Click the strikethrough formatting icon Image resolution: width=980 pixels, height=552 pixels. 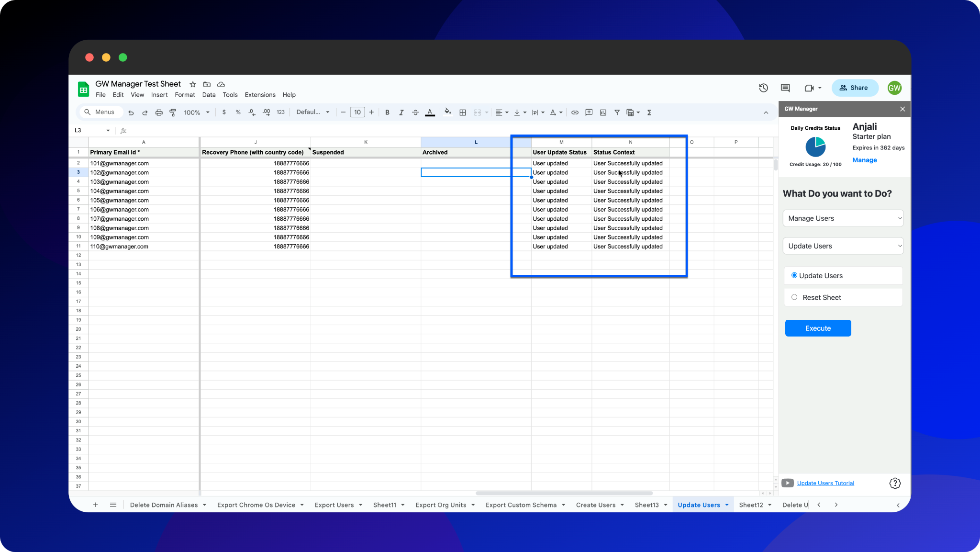415,113
